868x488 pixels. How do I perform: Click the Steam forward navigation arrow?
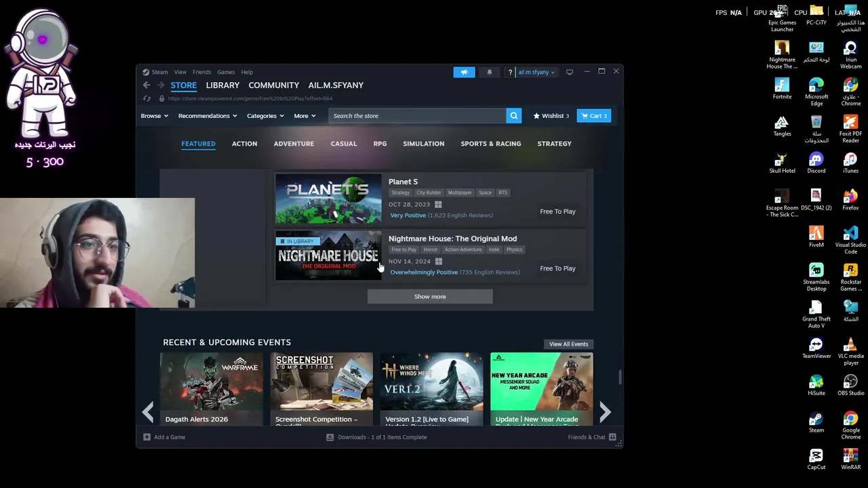(161, 85)
